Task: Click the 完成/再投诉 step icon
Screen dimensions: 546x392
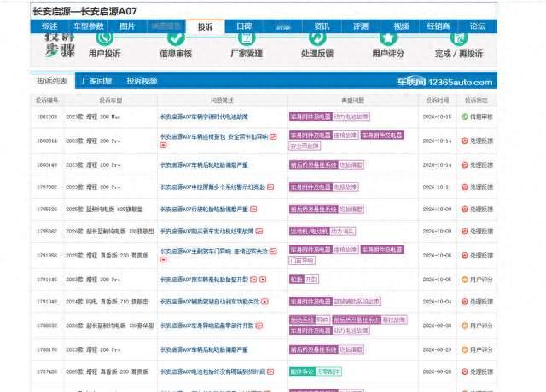Action: pos(459,37)
